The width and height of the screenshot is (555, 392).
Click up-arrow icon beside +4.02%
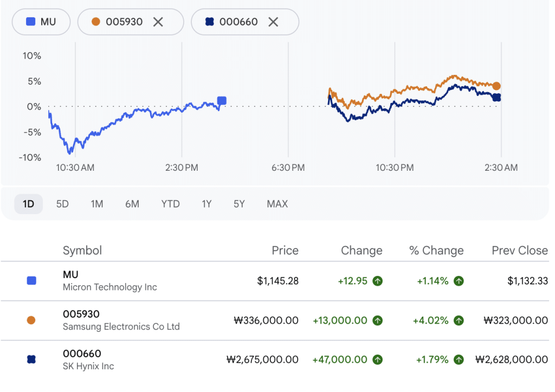[x=459, y=320]
